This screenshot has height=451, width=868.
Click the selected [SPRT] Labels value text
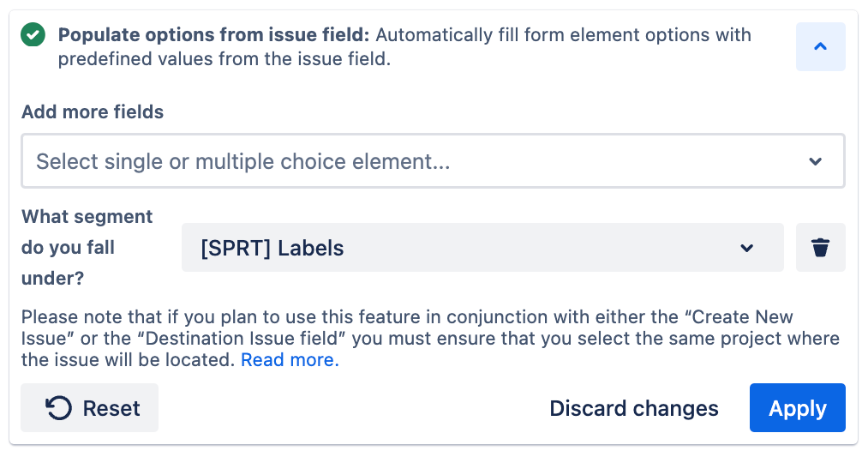coord(272,249)
